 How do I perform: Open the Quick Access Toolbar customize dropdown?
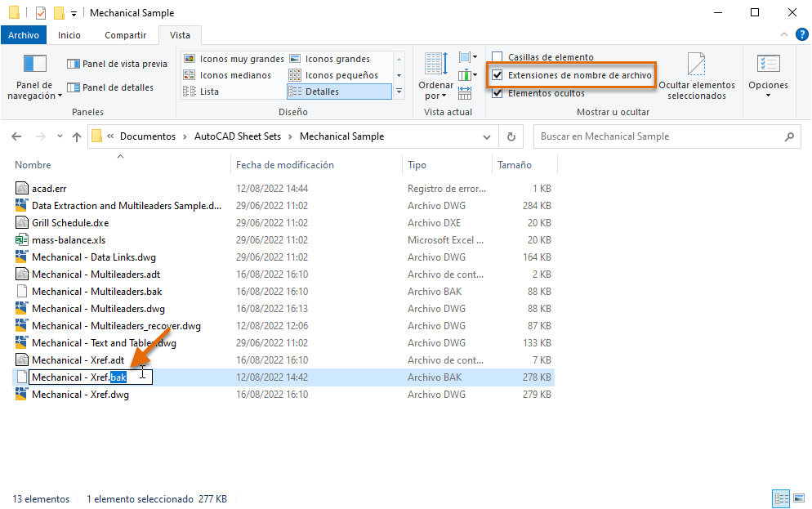(74, 13)
